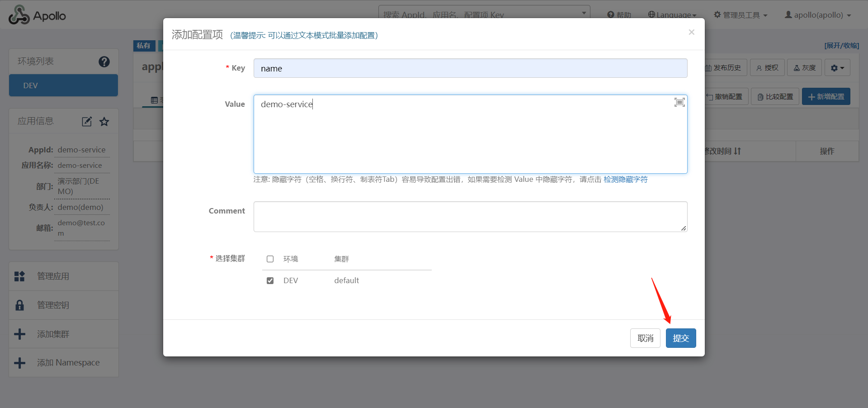Click the Apollo logo icon

tap(19, 15)
